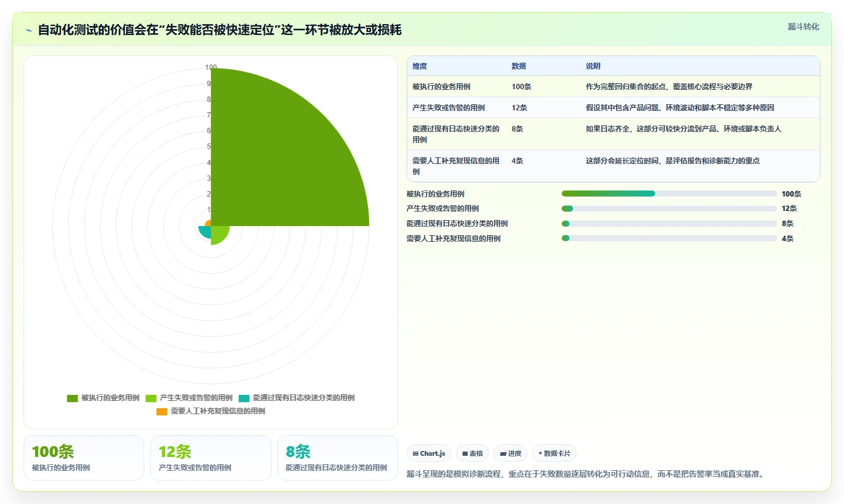Click description starting 如果日志齐全
Viewport: 844px width, 504px height.
coord(684,129)
